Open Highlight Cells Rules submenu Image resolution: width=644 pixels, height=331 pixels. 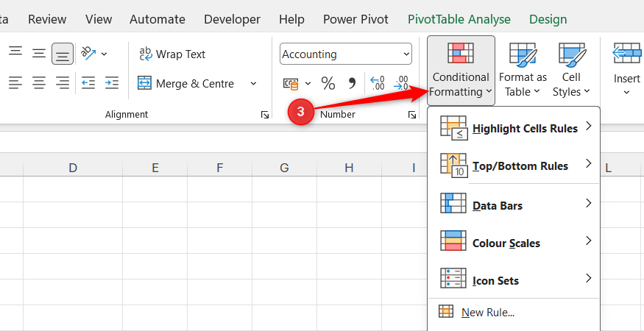pyautogui.click(x=514, y=128)
